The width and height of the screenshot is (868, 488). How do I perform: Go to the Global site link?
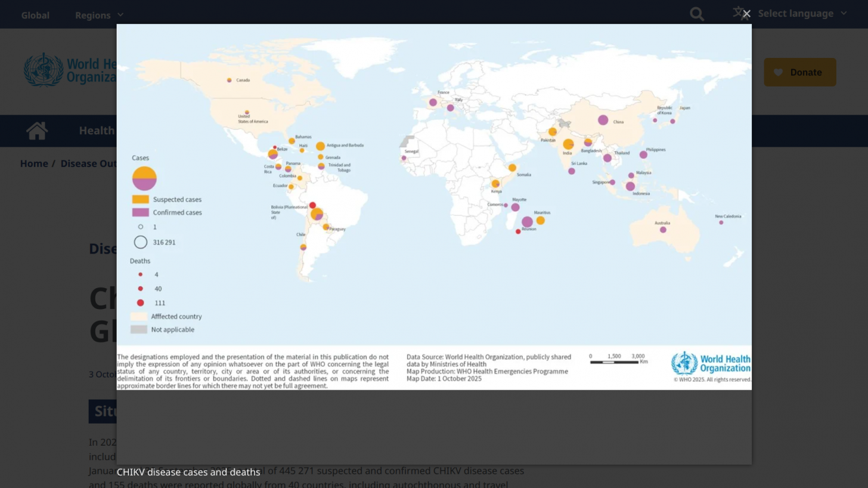pos(35,15)
